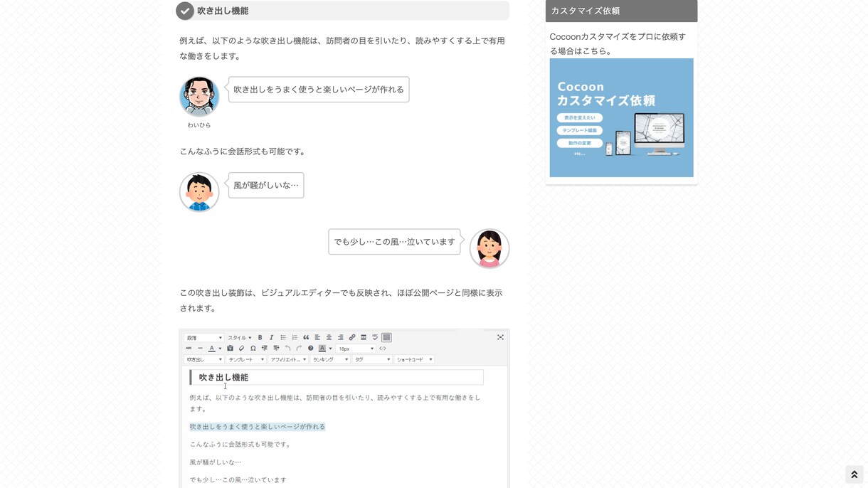Image resolution: width=868 pixels, height=488 pixels.
Task: Click the カスタマイズ依頼 sidebar heading
Action: [x=621, y=11]
